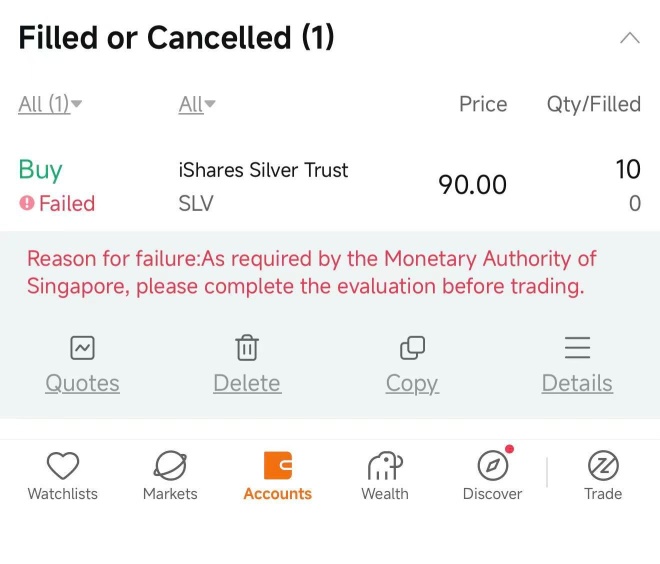Click the Delete text link

[247, 383]
